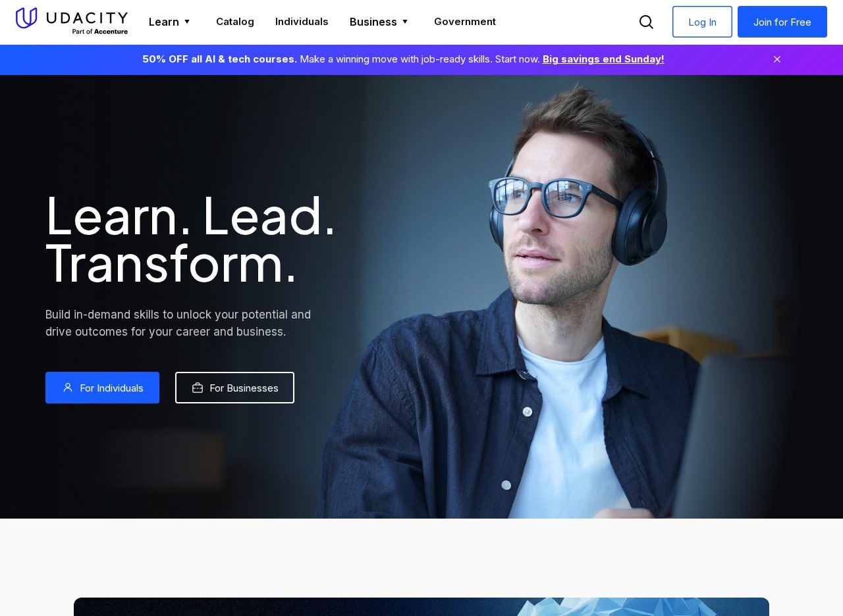Screen dimensions: 843x616
Task: Select Catalog in the navigation bar
Action: point(234,22)
